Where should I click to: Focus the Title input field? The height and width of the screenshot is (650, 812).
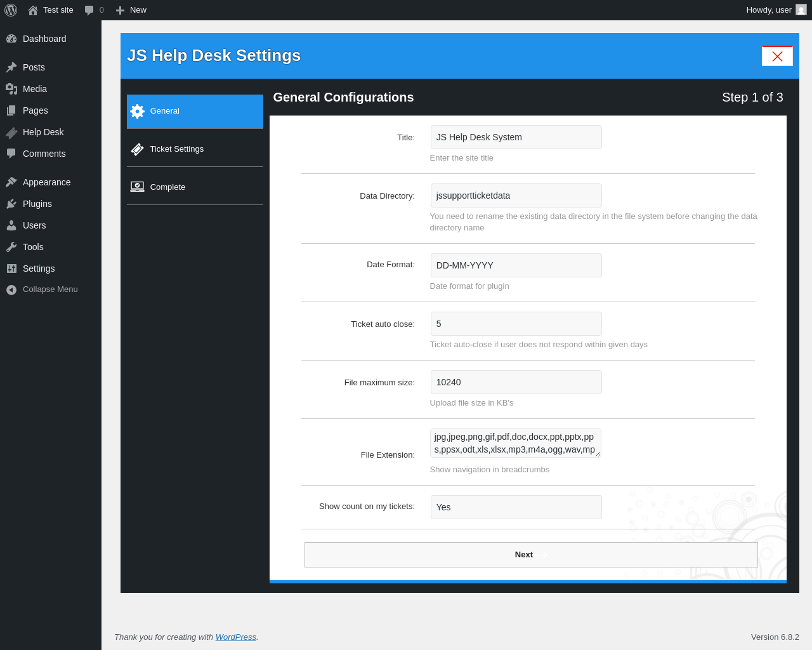point(516,137)
